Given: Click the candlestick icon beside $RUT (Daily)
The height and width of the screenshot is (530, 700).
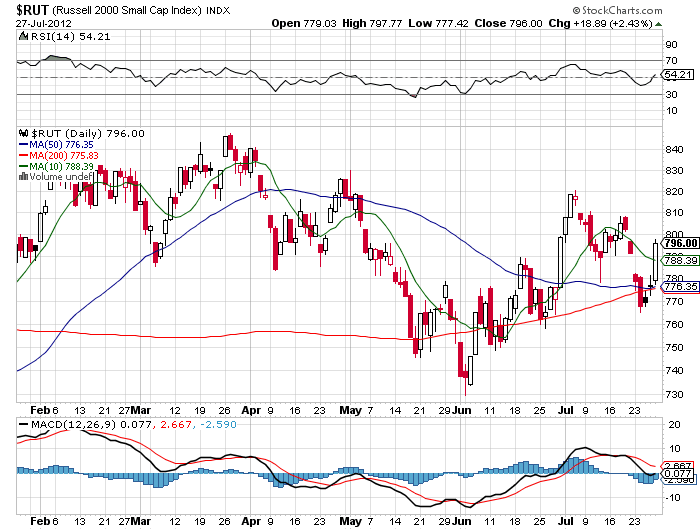Looking at the screenshot, I should [23, 133].
